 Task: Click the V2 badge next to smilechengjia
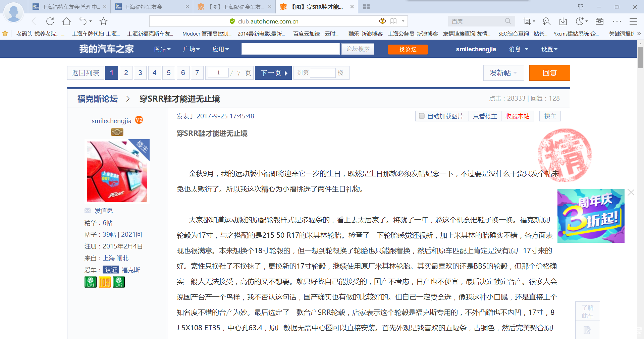click(139, 120)
